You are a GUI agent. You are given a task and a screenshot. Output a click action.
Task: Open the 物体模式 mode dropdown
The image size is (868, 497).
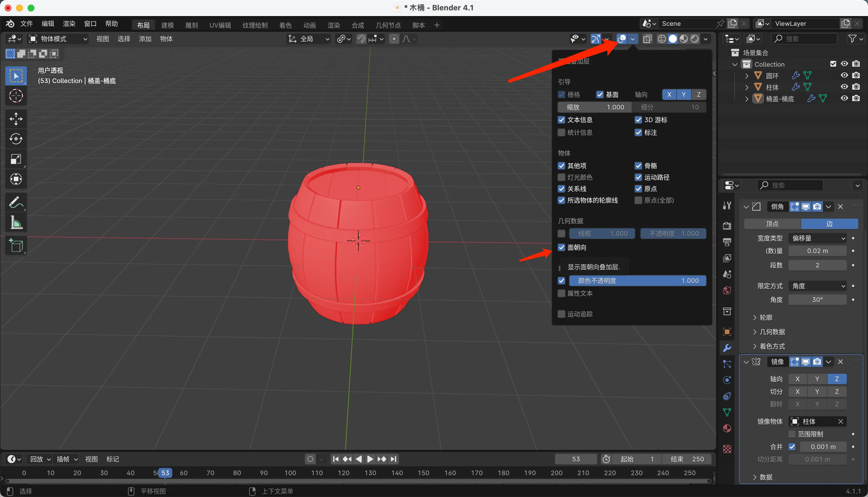[58, 39]
